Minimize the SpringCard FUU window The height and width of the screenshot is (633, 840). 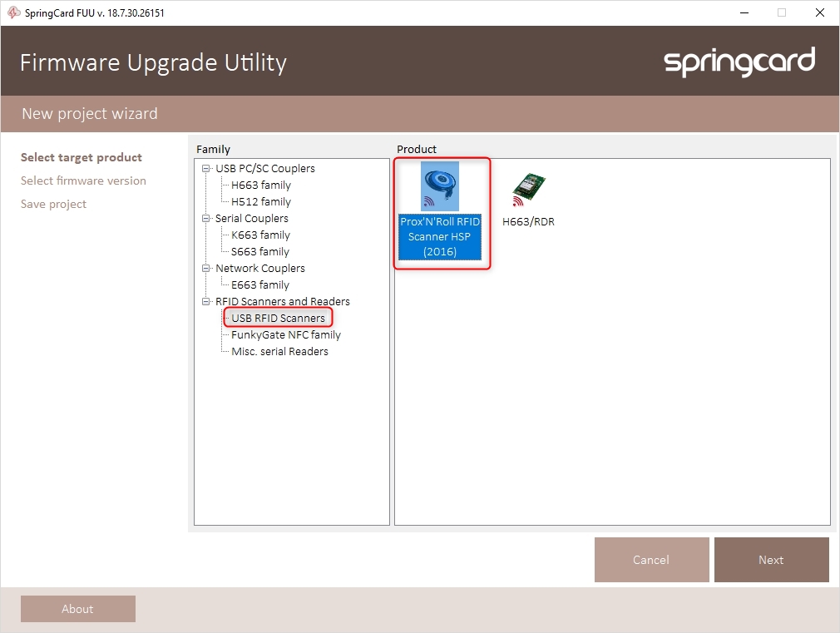[x=744, y=12]
